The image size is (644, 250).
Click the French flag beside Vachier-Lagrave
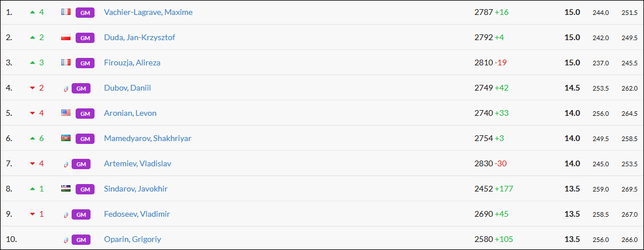66,12
